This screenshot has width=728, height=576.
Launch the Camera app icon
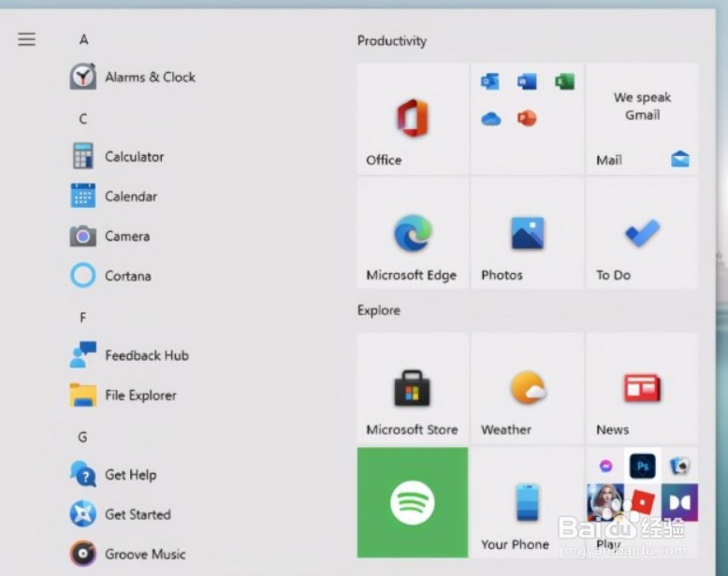pos(83,236)
